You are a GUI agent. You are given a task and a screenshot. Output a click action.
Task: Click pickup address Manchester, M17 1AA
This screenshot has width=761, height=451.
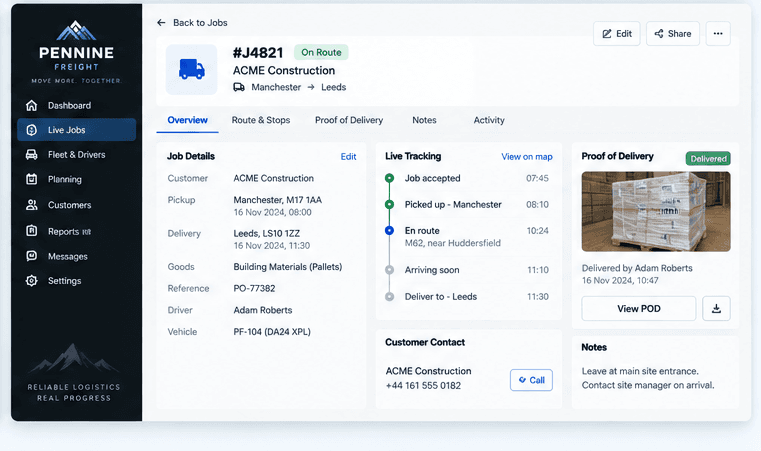[278, 200]
